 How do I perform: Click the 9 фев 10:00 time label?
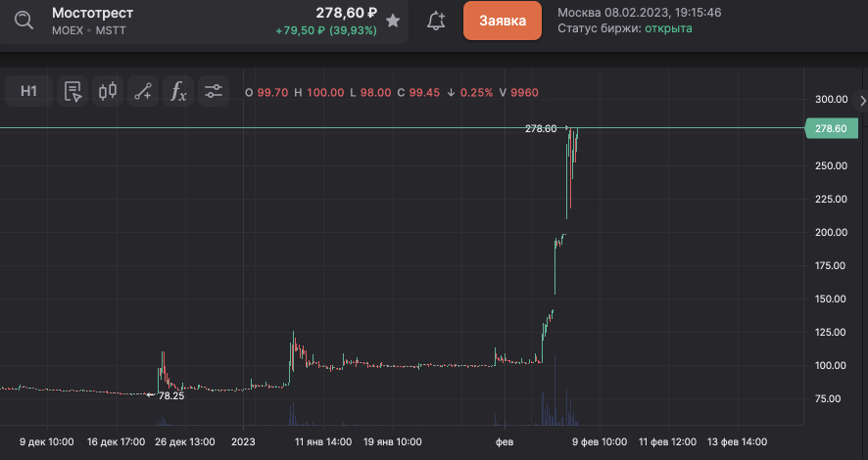pos(600,441)
